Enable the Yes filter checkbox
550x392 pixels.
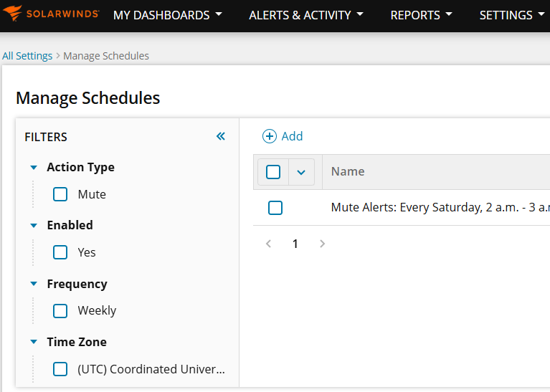(61, 252)
